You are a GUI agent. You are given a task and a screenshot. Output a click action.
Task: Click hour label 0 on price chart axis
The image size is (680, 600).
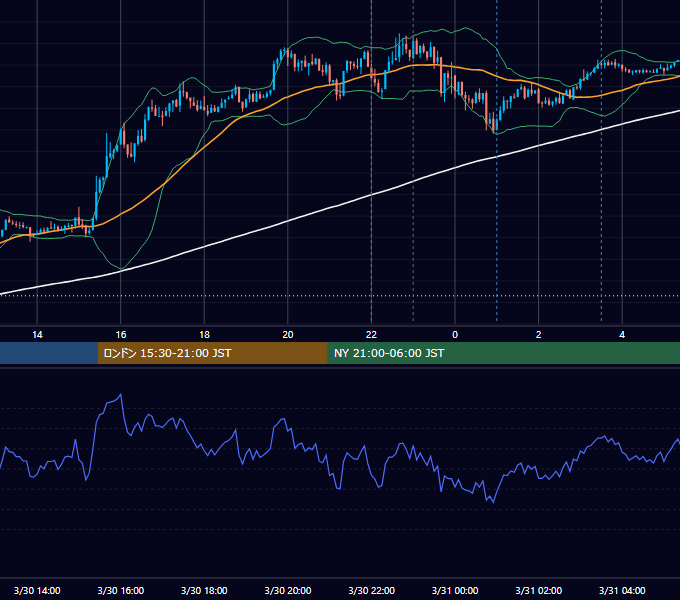coord(455,335)
